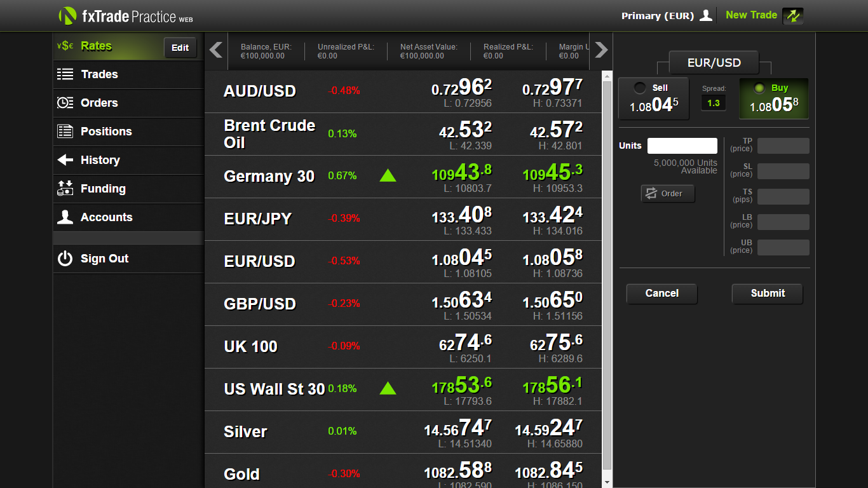
Task: Toggle the Order type button
Action: click(x=668, y=194)
